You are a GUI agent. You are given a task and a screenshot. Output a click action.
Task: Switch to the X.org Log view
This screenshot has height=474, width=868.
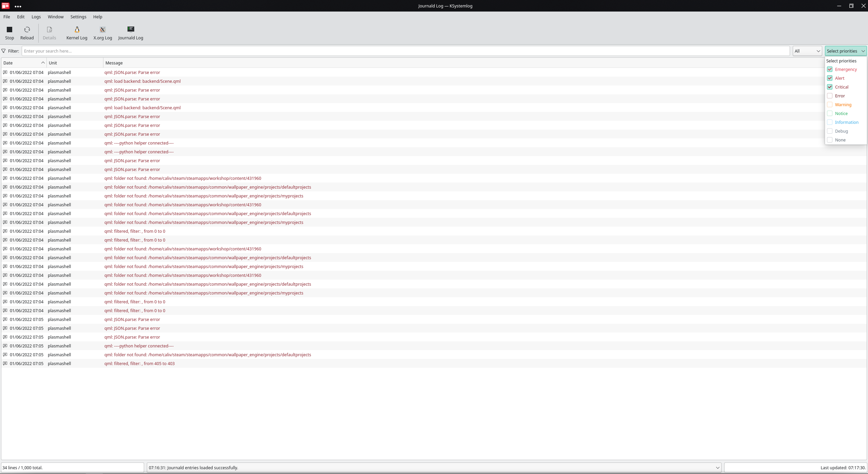click(102, 33)
